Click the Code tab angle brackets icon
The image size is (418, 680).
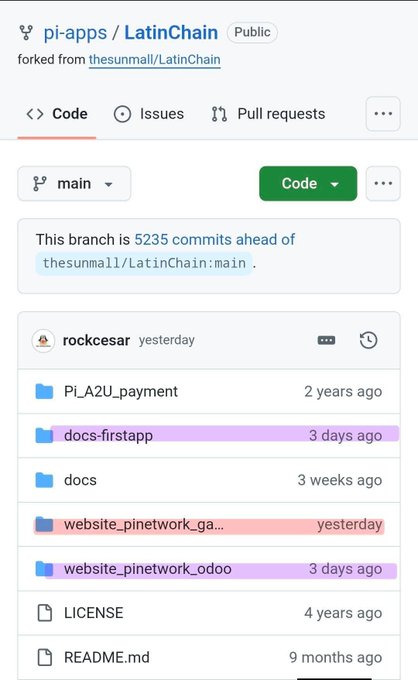(x=35, y=114)
